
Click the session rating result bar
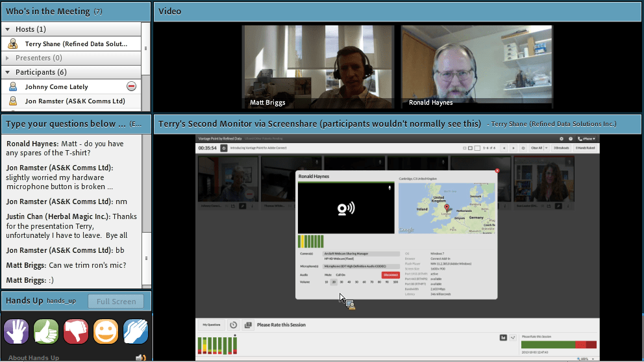click(558, 344)
